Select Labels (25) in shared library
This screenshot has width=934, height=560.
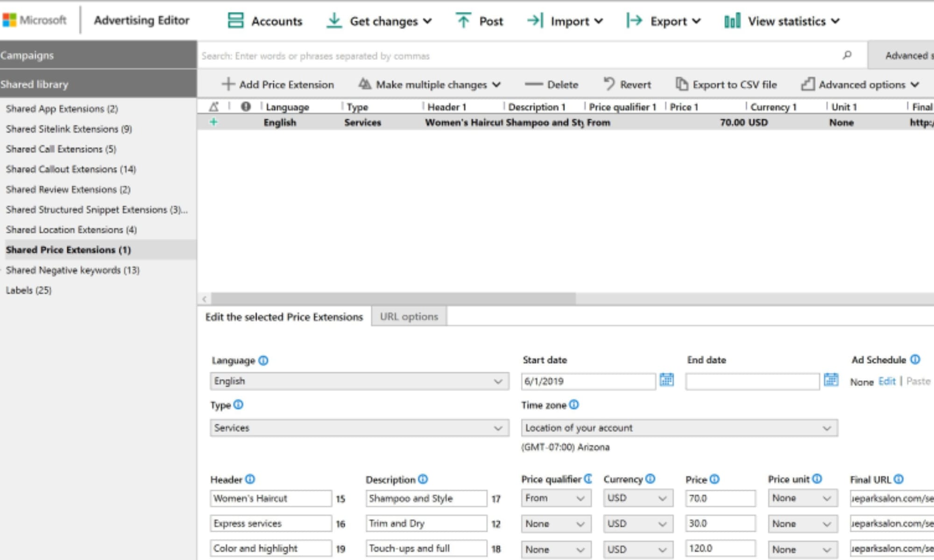point(29,290)
